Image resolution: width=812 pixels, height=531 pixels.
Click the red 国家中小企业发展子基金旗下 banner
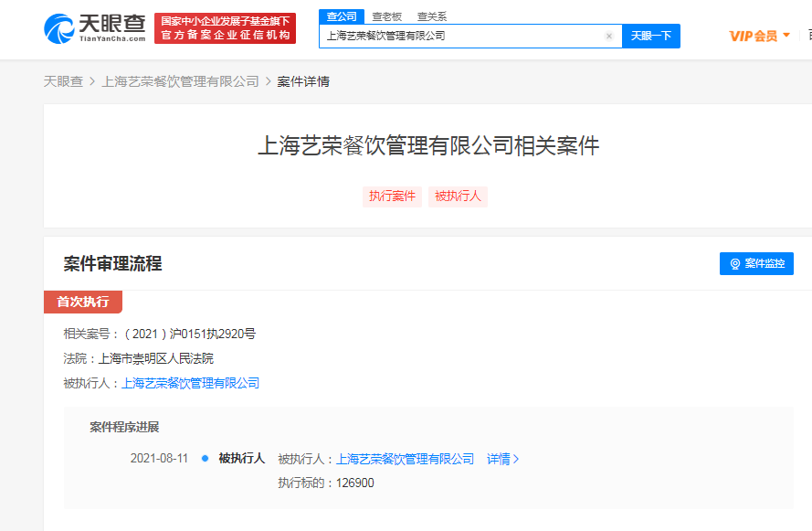[x=226, y=28]
